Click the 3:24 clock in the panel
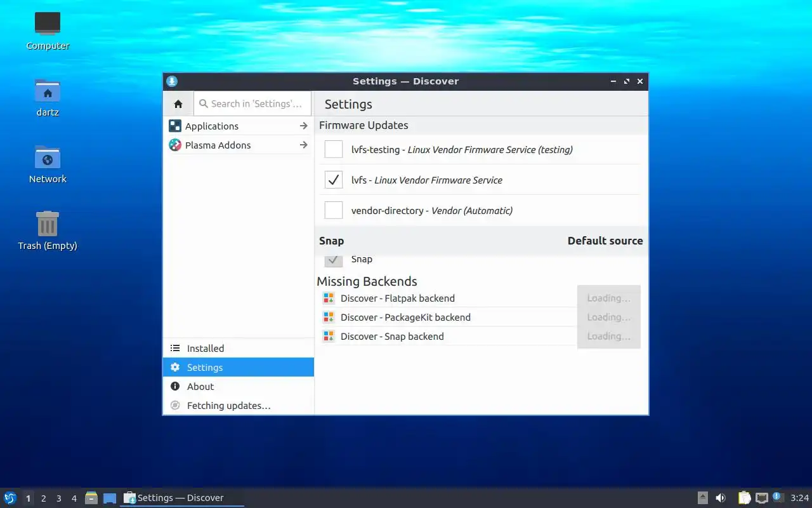This screenshot has height=508, width=812. 800,498
